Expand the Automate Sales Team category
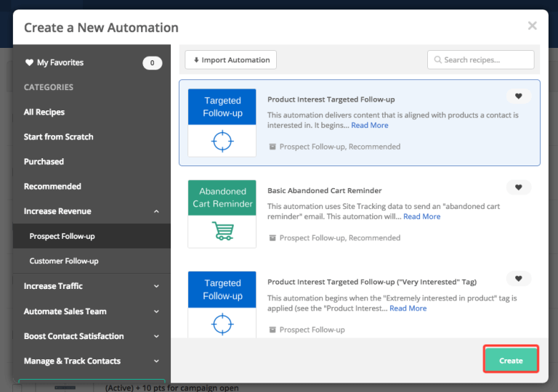The image size is (558, 392). (x=156, y=311)
